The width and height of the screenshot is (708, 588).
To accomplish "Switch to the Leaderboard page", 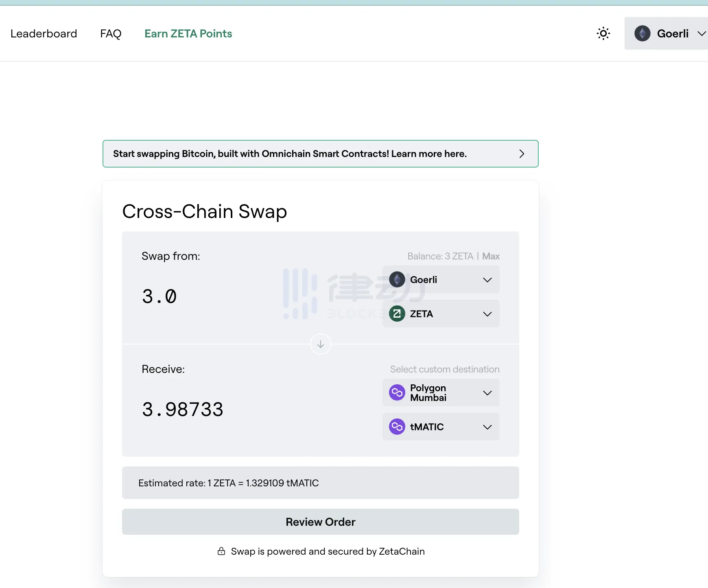I will pyautogui.click(x=44, y=33).
